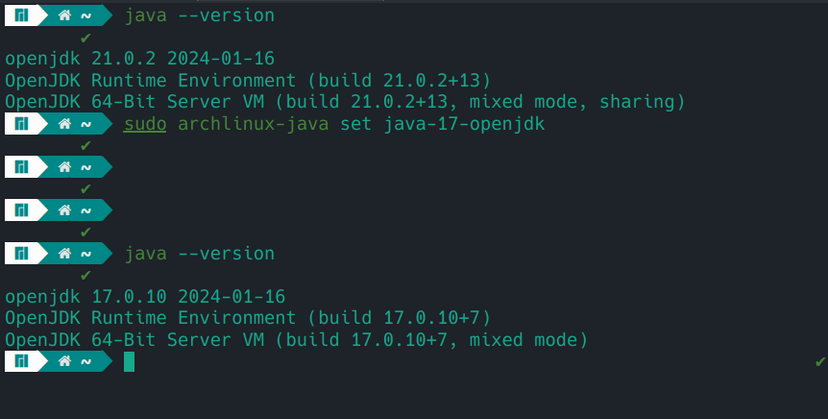Click the checkmark directly below the sudo archlinux-java prompt
Screen dimensions: 828x419
tap(86, 145)
